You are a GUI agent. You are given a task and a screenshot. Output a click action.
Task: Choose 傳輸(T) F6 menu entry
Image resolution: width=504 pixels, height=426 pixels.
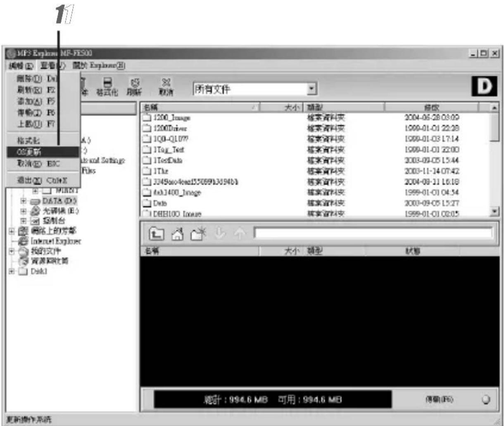43,112
